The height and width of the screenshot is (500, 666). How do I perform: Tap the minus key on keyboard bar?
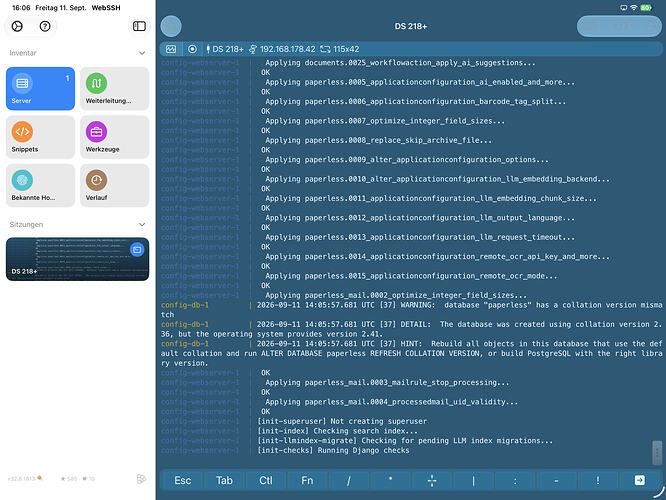point(556,480)
